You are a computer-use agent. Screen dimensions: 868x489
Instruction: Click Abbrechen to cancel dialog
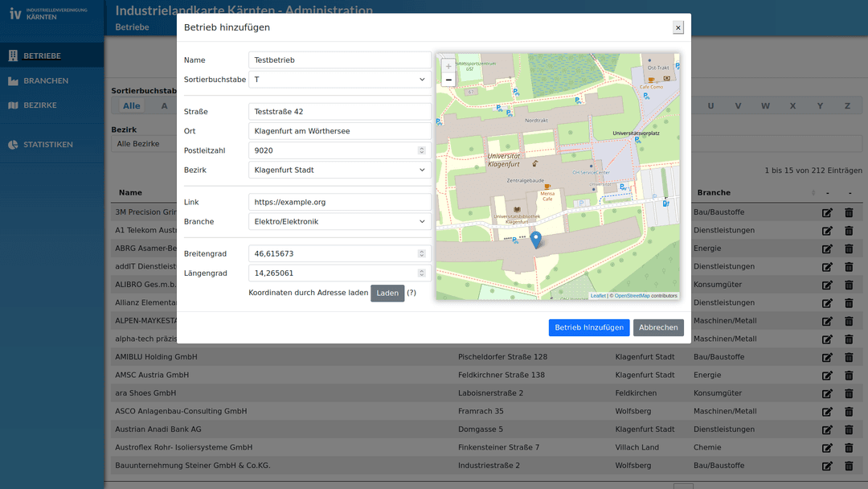point(658,327)
